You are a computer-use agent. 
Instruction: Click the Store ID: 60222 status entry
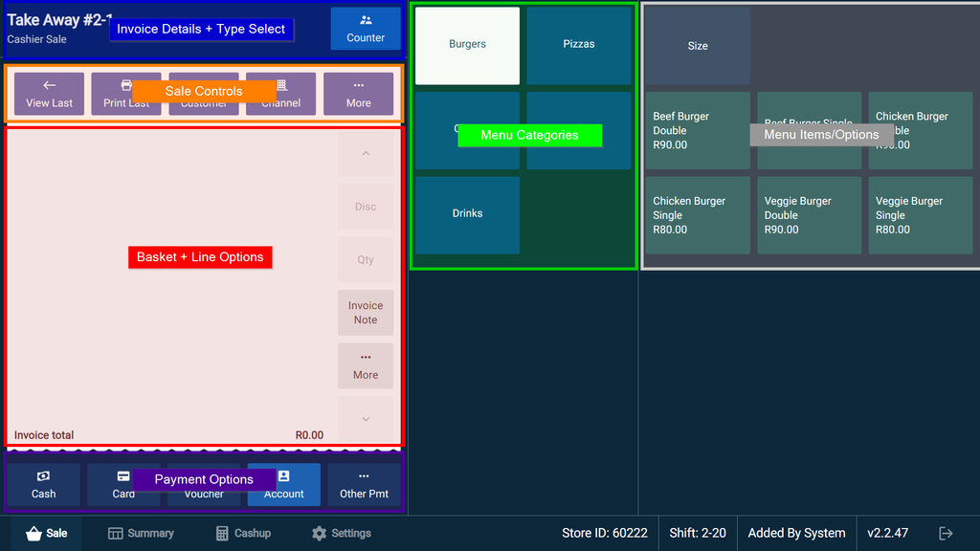[x=605, y=533]
